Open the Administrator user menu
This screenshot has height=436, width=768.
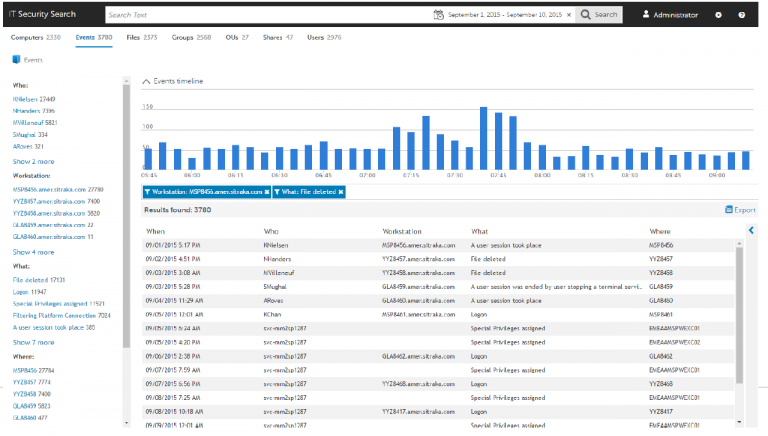pyautogui.click(x=670, y=15)
